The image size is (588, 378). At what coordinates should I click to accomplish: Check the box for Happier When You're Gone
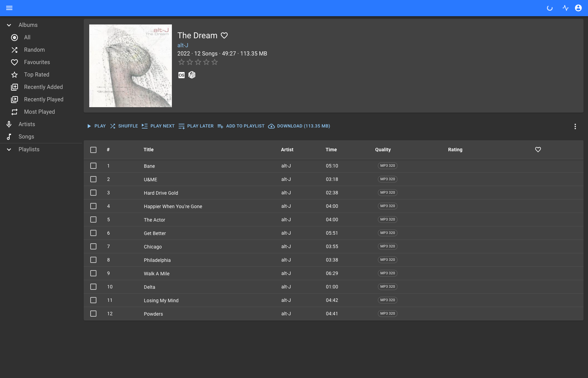(x=93, y=206)
